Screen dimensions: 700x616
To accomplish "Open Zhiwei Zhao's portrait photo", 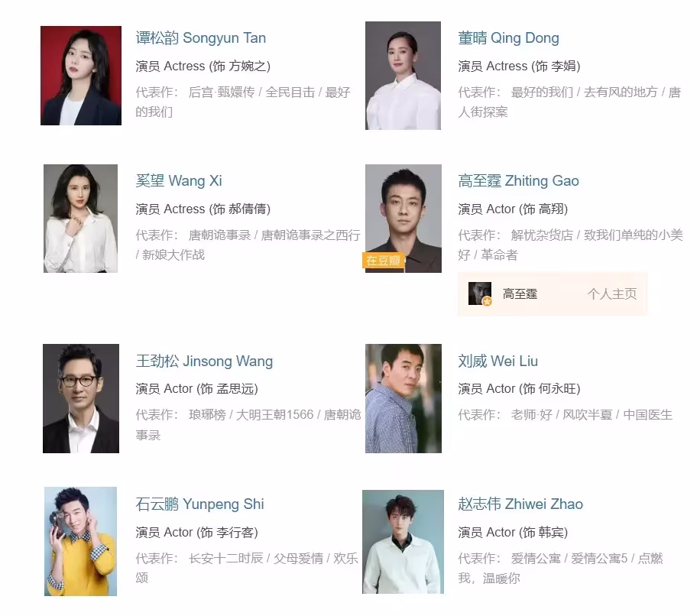I will tap(403, 541).
